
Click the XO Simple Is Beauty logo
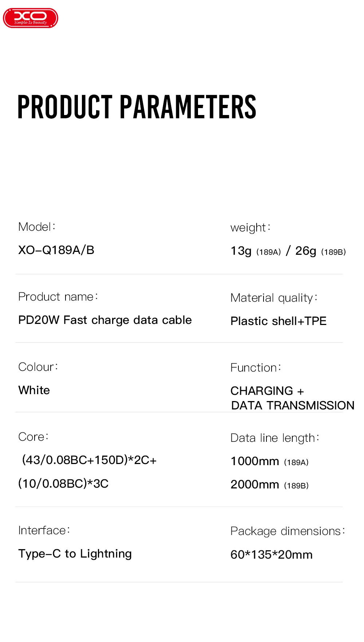(x=31, y=18)
